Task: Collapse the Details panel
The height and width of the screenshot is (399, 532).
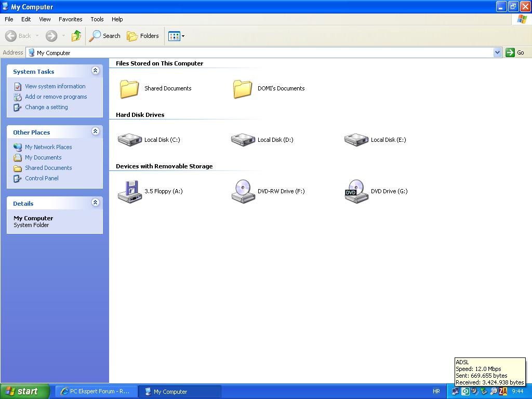Action: [x=95, y=203]
